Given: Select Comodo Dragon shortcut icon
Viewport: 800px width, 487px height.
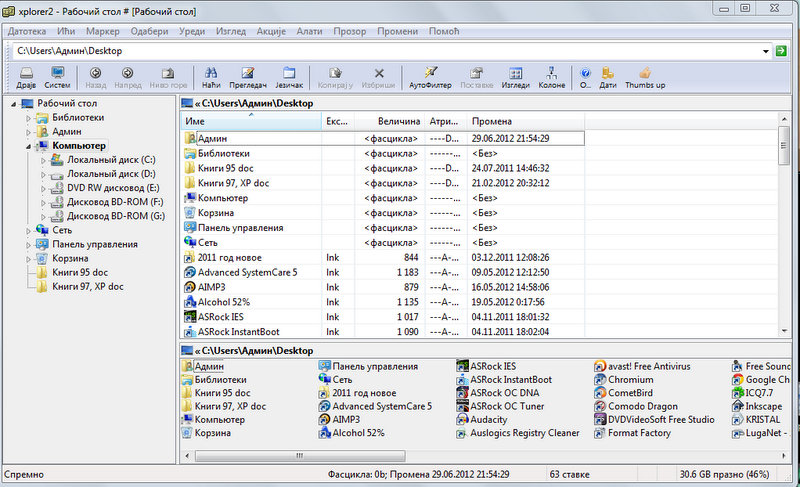Looking at the screenshot, I should 599,406.
